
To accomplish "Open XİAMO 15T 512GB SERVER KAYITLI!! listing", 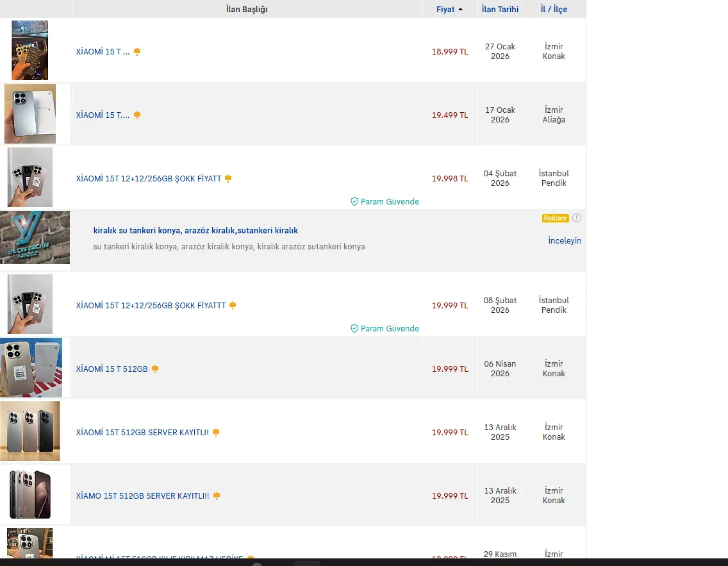I will [x=142, y=496].
